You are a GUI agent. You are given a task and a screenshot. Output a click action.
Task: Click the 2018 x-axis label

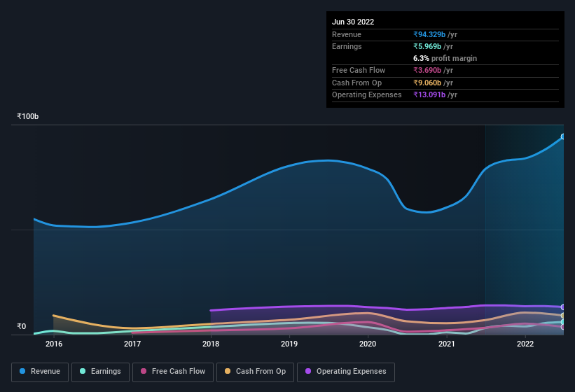211,344
